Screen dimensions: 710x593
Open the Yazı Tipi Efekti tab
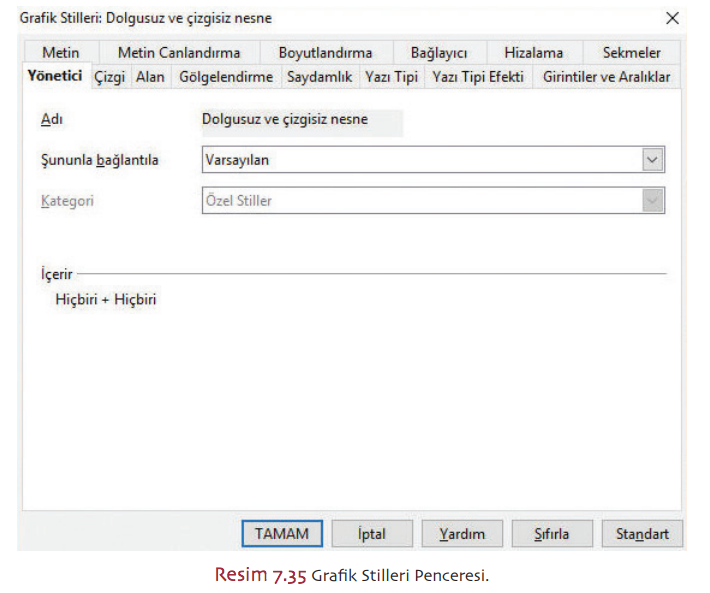click(x=477, y=77)
